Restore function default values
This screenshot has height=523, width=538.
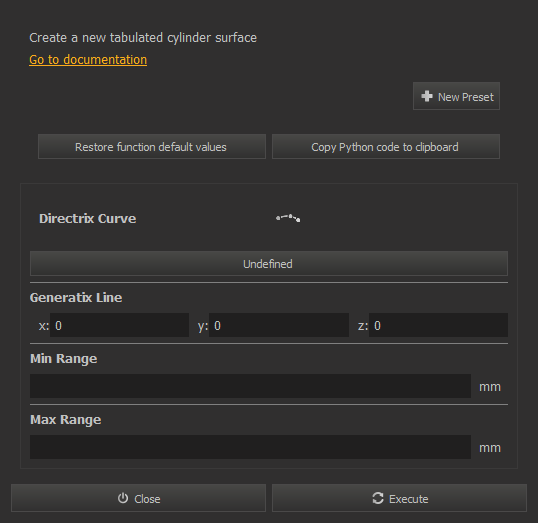[152, 147]
